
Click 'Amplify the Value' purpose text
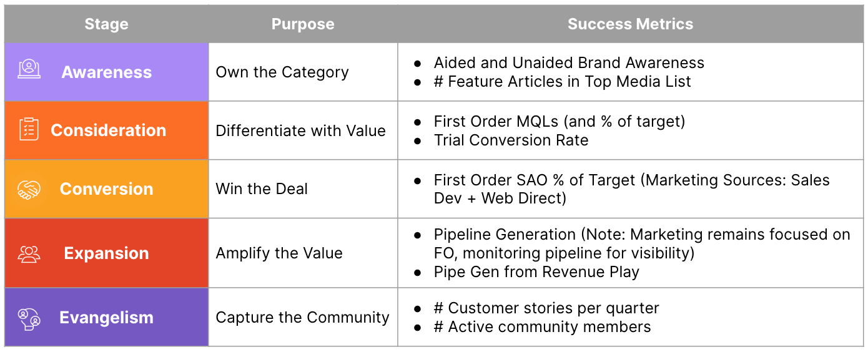[279, 253]
